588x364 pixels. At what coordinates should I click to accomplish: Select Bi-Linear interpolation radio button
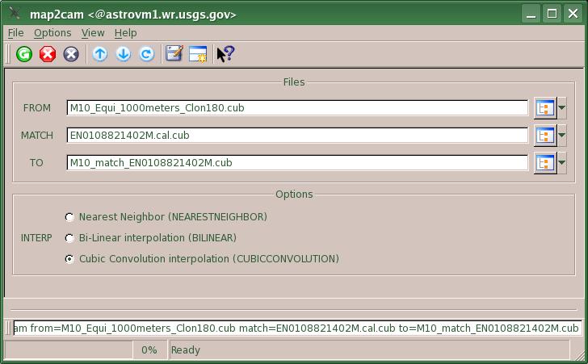click(x=69, y=238)
